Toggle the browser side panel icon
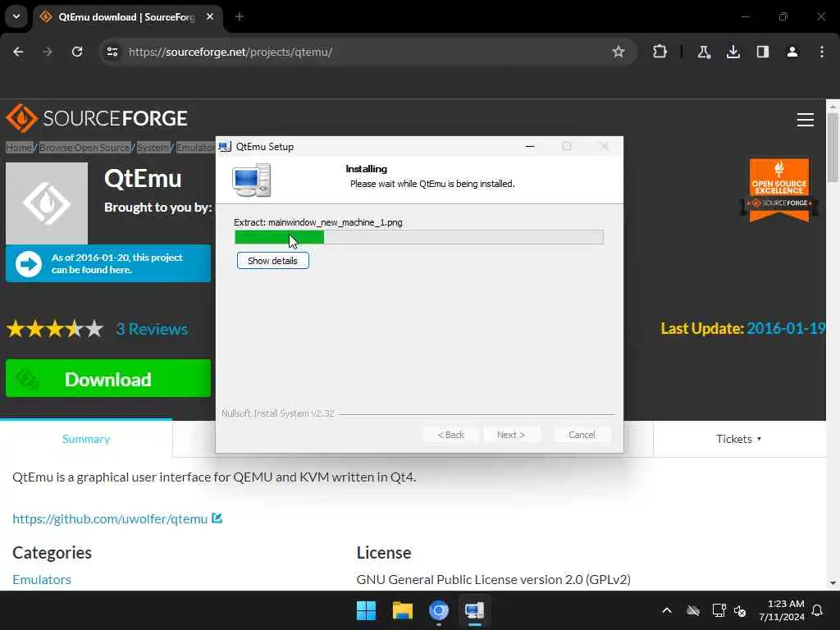 762,52
